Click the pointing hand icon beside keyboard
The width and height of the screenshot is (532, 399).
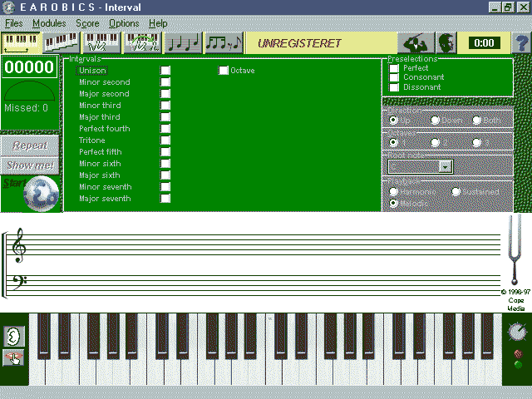[14, 358]
